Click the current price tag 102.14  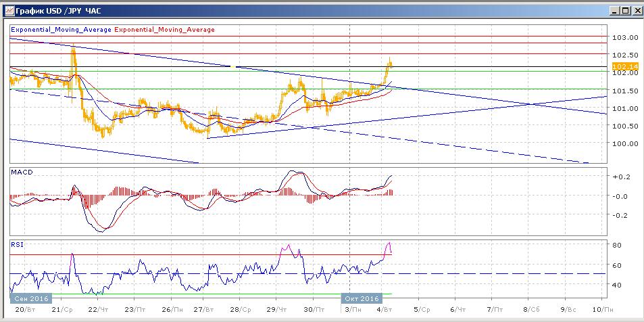(x=620, y=66)
